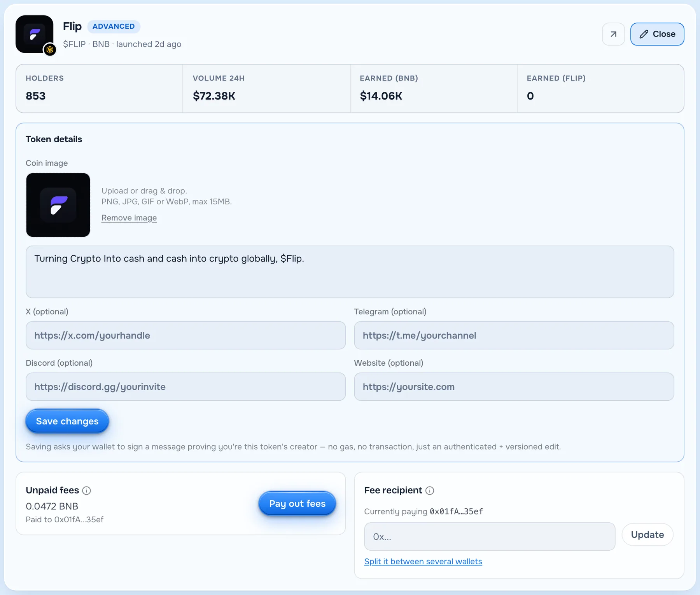700x595 pixels.
Task: Click the BNB chain badge icon
Action: (50, 50)
